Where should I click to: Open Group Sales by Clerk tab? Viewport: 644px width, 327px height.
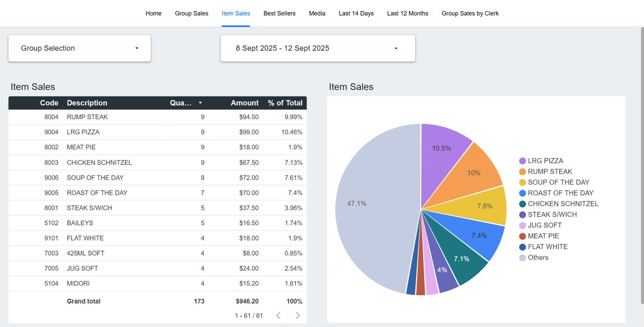[470, 14]
